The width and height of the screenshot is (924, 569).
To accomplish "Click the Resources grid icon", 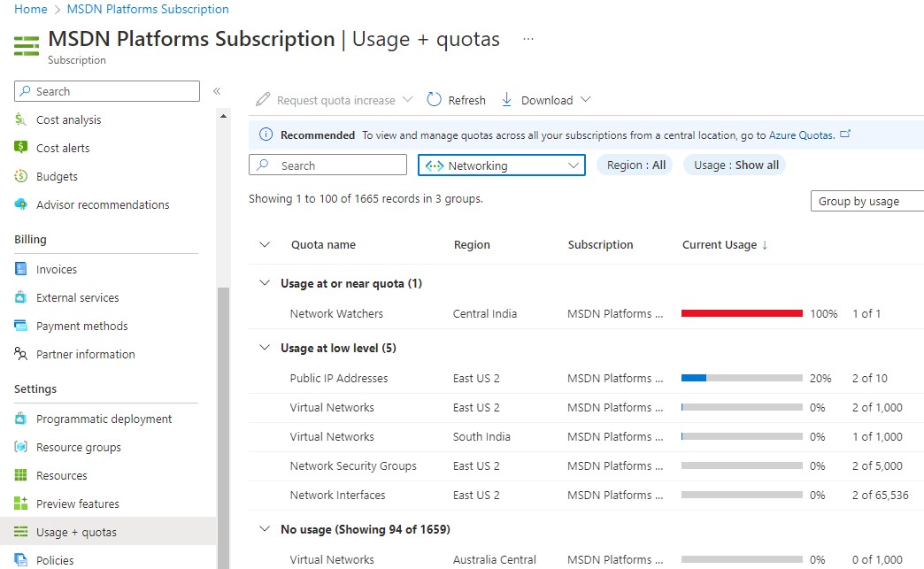I will [x=20, y=475].
